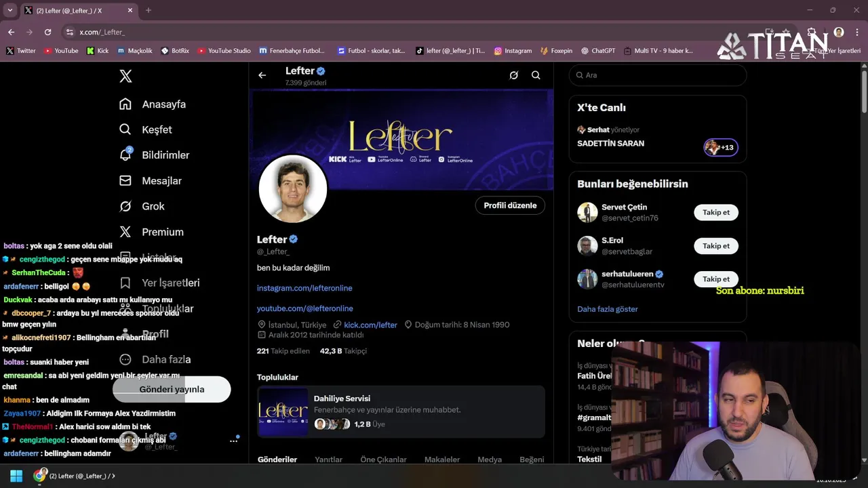Open Lefter profile picture
868x488 pixels.
293,189
